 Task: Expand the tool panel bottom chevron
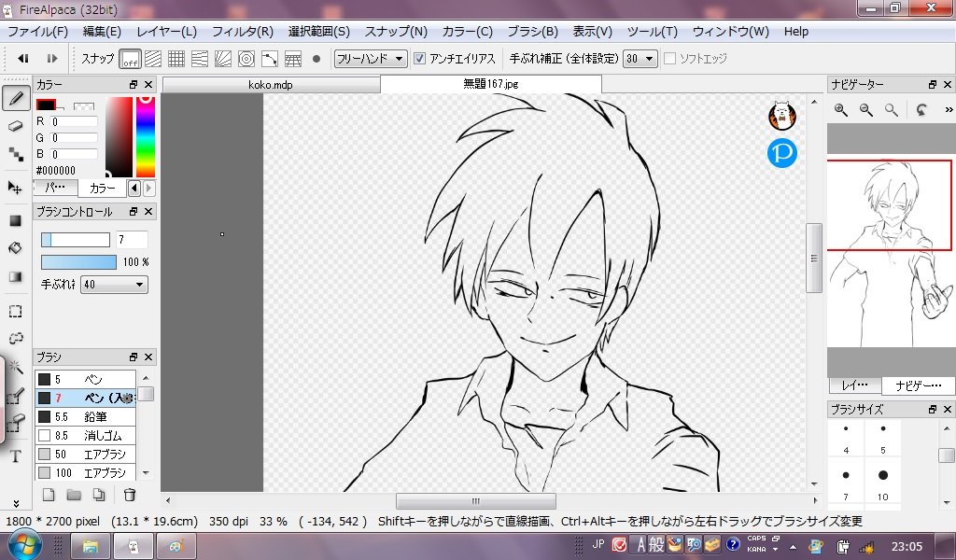tap(16, 503)
